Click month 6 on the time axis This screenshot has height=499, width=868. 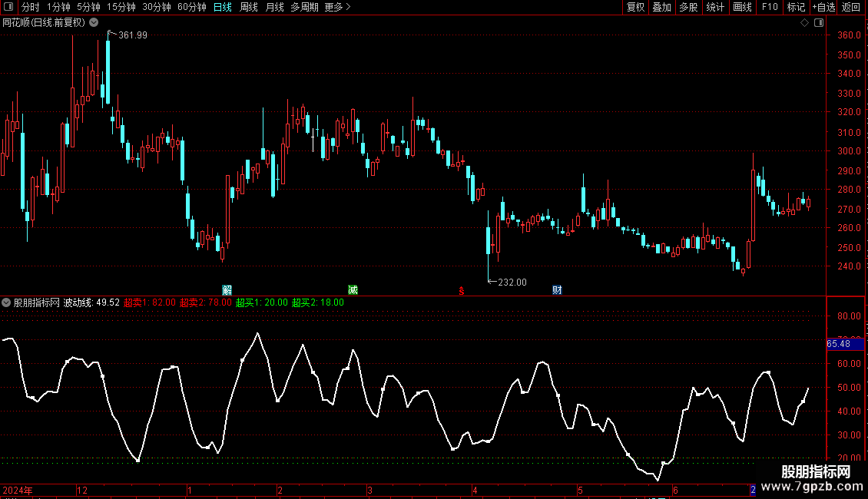[x=675, y=490]
